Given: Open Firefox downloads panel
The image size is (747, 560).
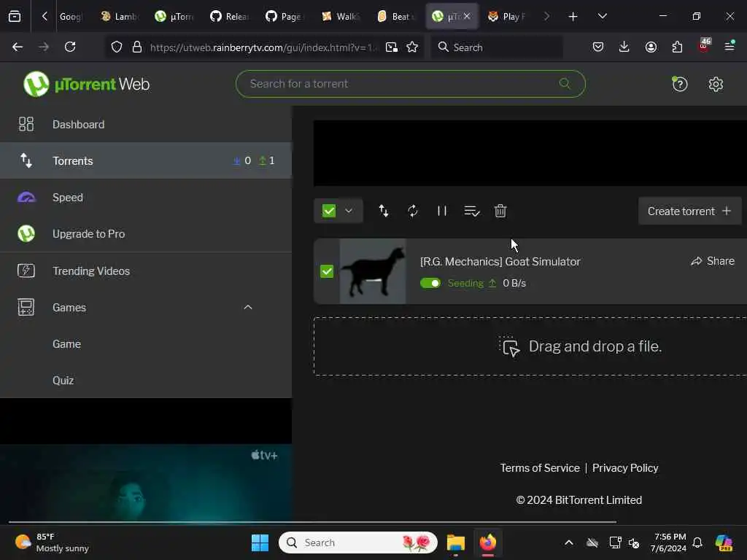Looking at the screenshot, I should click(624, 47).
